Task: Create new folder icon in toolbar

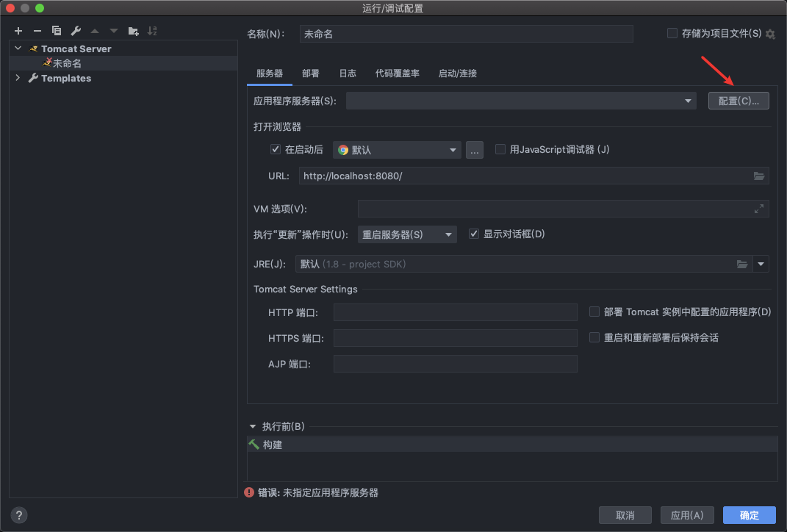Action: [133, 31]
